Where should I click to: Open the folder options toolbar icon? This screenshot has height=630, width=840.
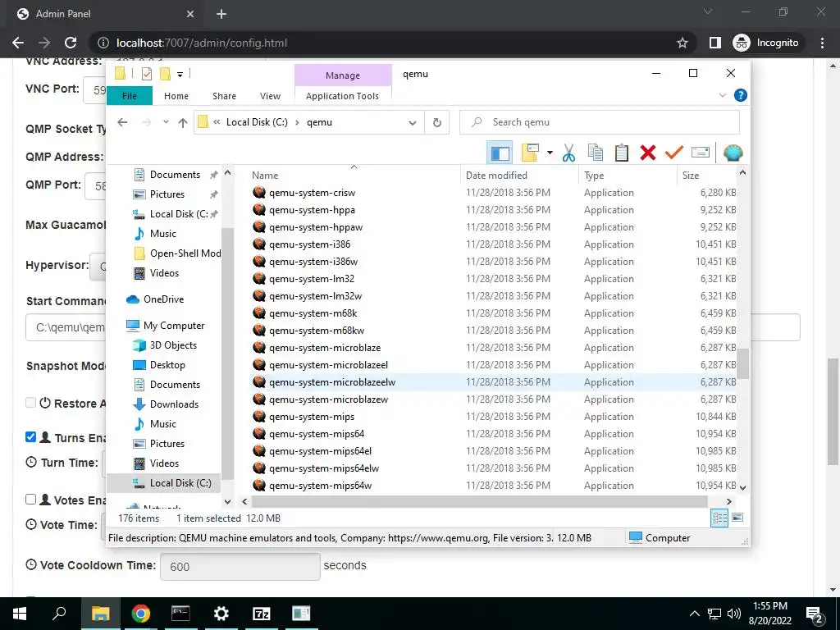click(x=529, y=153)
